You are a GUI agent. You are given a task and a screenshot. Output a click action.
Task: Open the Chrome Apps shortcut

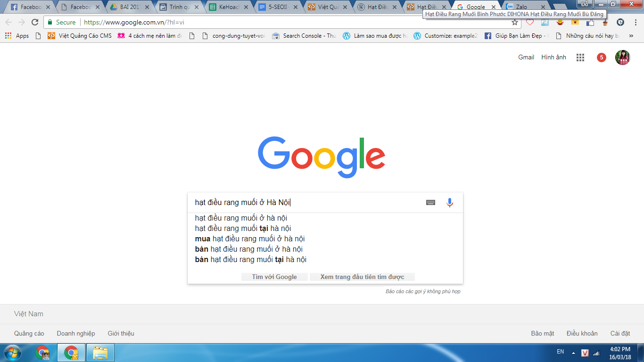click(x=17, y=36)
